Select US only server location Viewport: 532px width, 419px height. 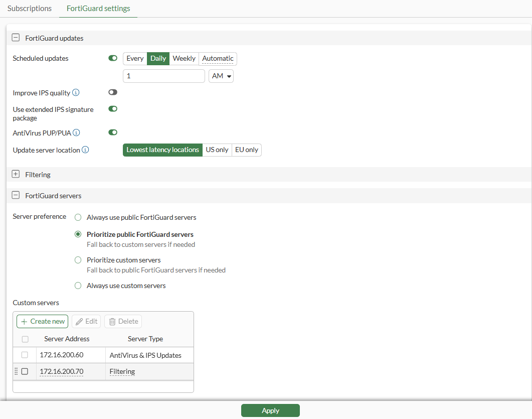[x=217, y=150]
